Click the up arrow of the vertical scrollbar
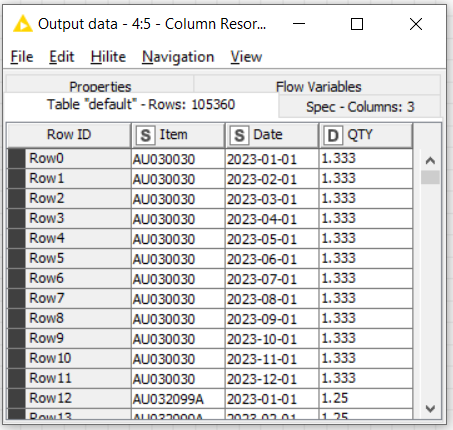The height and width of the screenshot is (430, 453). pos(430,161)
